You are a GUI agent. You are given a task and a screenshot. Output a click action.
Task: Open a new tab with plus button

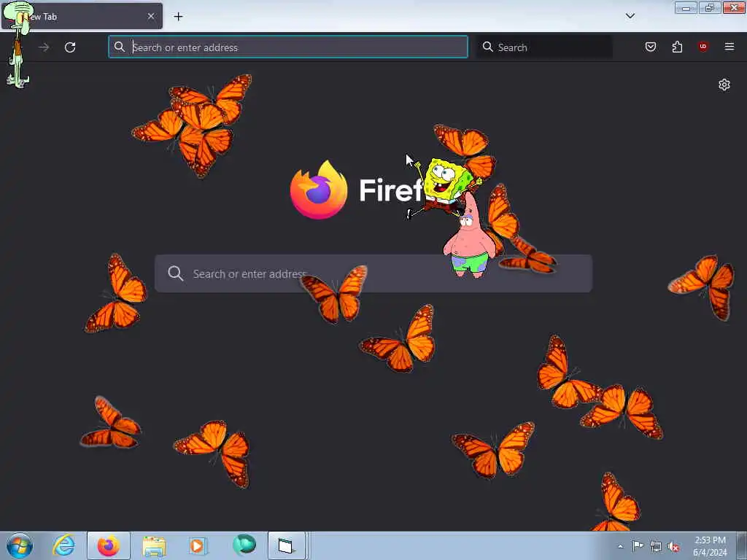[x=178, y=17]
